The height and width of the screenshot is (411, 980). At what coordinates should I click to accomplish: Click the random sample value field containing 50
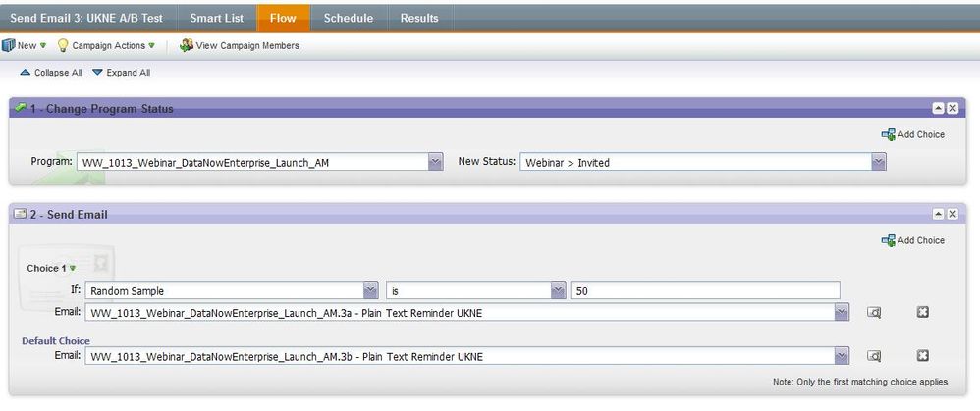click(705, 290)
